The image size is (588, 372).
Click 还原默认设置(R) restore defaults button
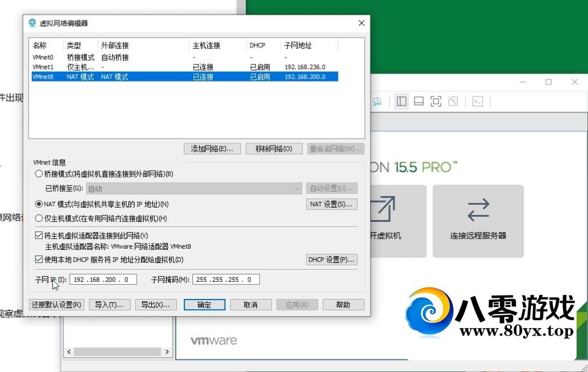57,305
